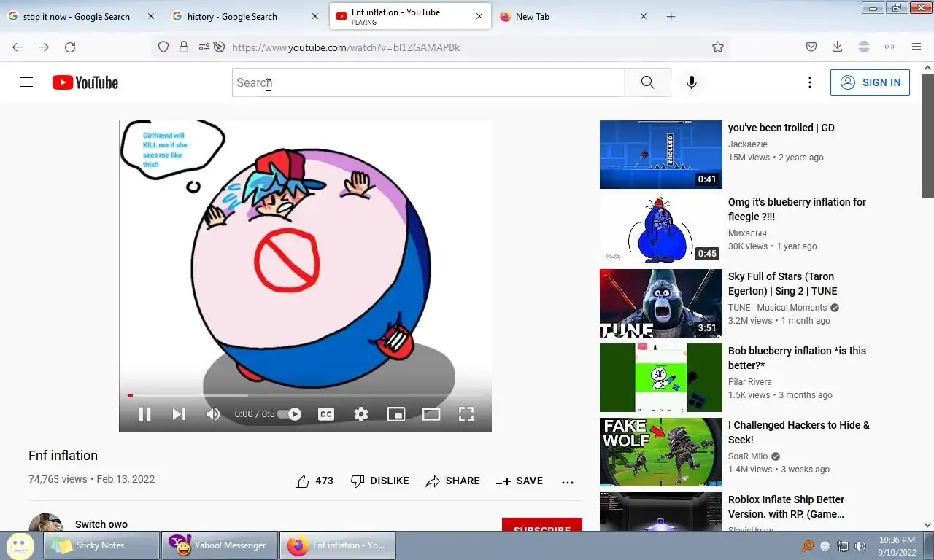
Task: Click the URL address bar
Action: pyautogui.click(x=467, y=47)
